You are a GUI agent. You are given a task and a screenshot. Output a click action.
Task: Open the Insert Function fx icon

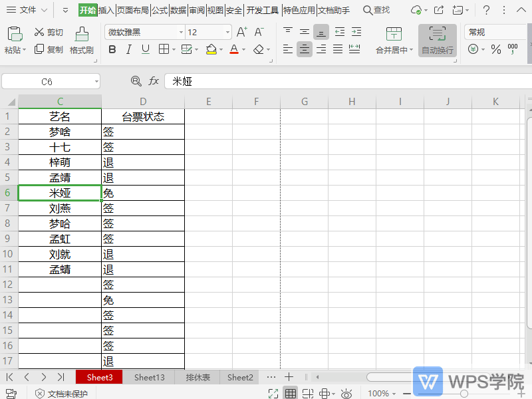click(154, 80)
